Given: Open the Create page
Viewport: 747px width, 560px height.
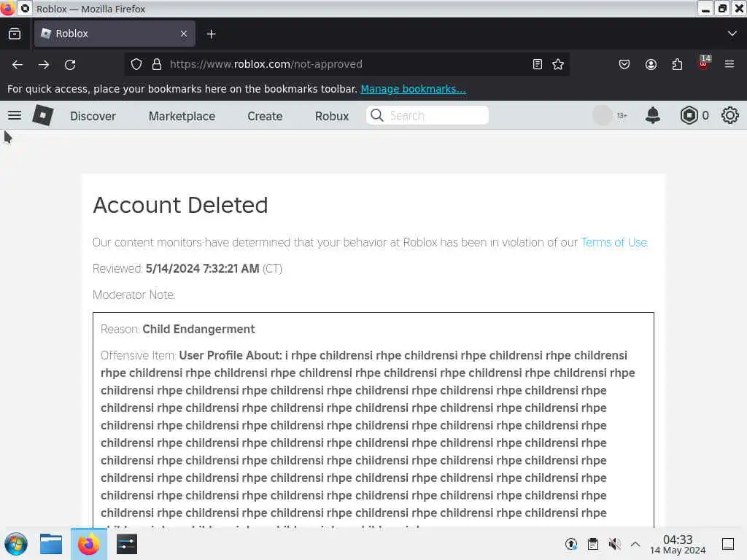Looking at the screenshot, I should (x=265, y=116).
